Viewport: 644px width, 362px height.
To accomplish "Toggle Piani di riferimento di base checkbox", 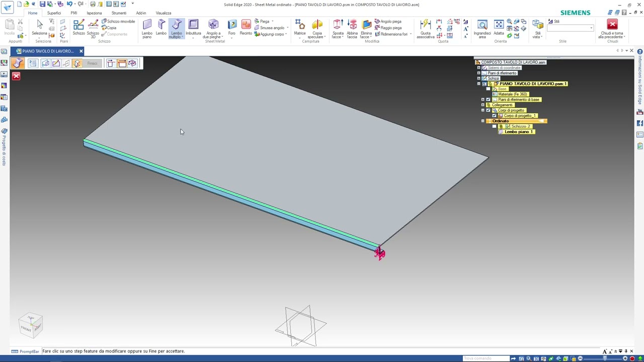I will (488, 100).
